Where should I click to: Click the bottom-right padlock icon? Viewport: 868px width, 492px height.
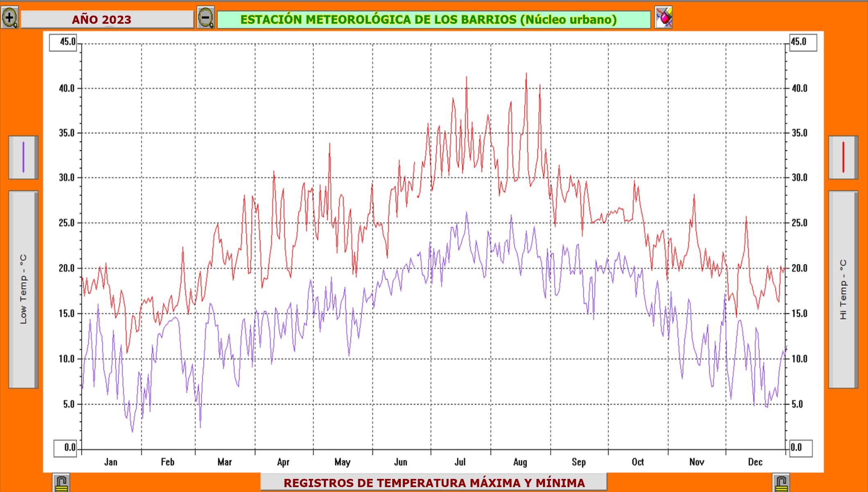[781, 483]
